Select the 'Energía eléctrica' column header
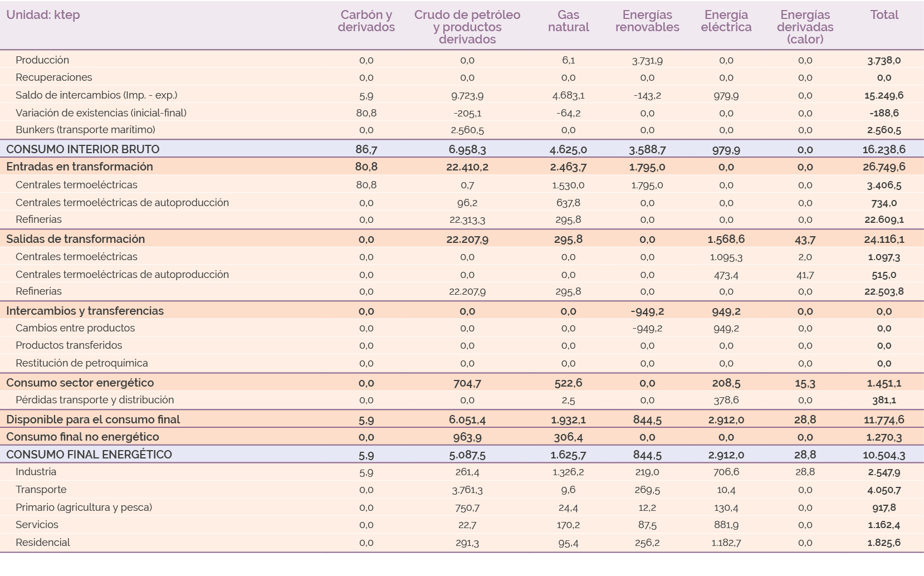The width and height of the screenshot is (924, 576). [x=726, y=21]
